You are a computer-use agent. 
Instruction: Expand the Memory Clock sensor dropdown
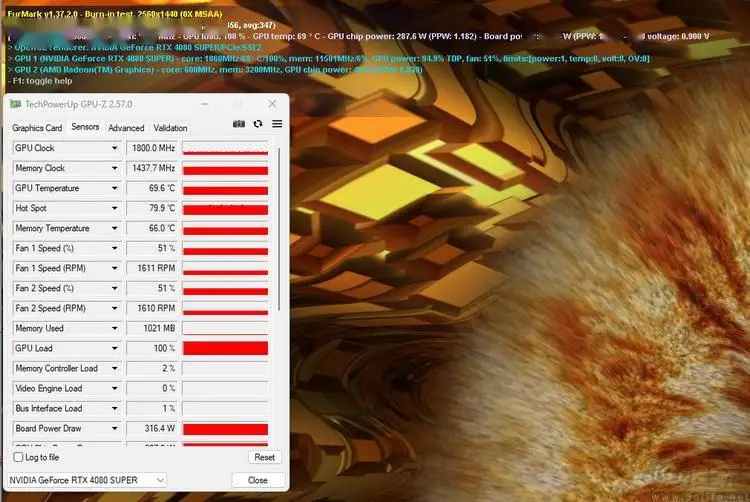click(x=115, y=168)
